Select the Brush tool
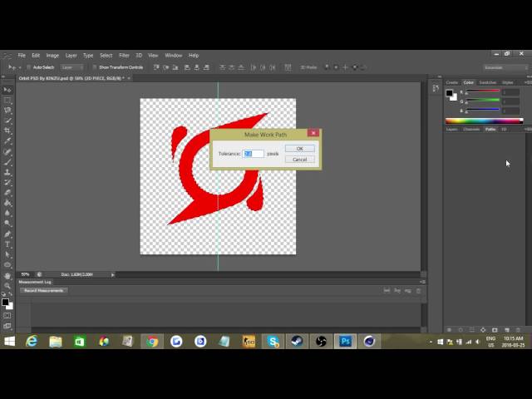The width and height of the screenshot is (532, 399). [x=7, y=162]
